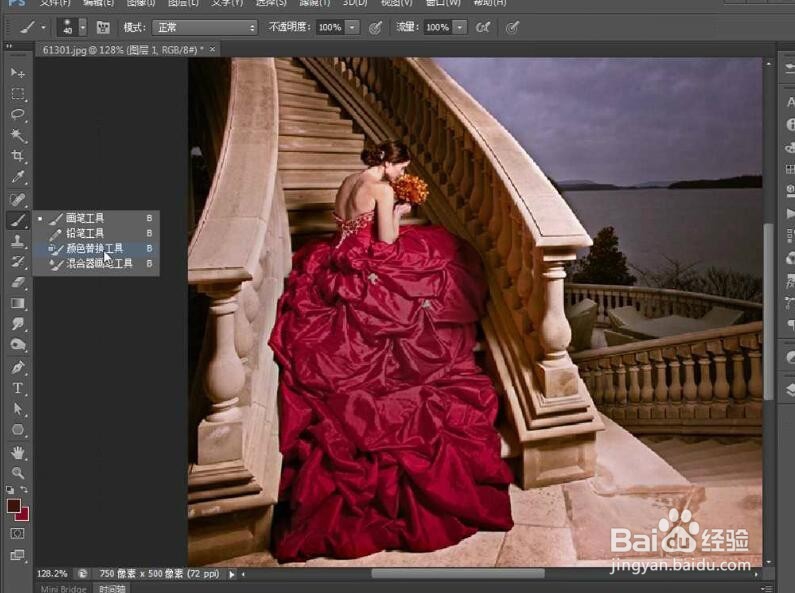Select the Path Selection tool
This screenshot has width=795, height=593.
coord(17,409)
